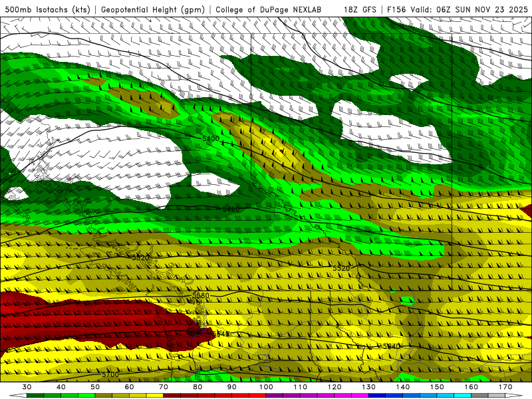Click the "College of DuPage NEXLAB" credit
The image size is (532, 399).
268,9
